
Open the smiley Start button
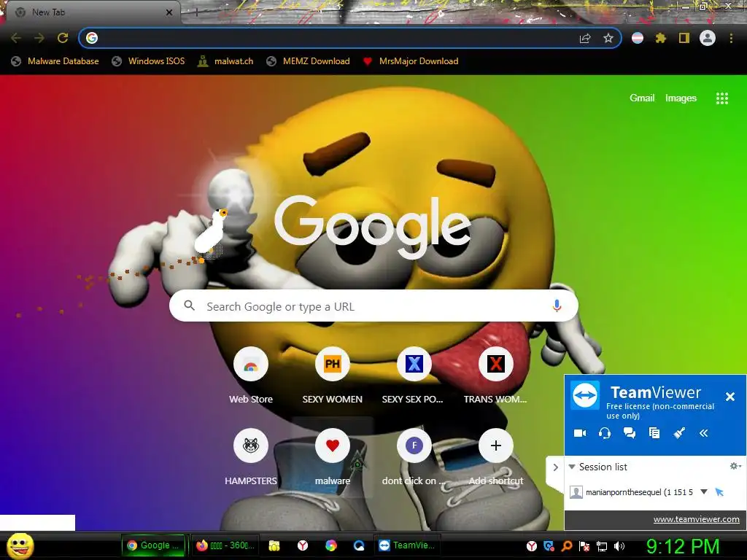pos(20,545)
